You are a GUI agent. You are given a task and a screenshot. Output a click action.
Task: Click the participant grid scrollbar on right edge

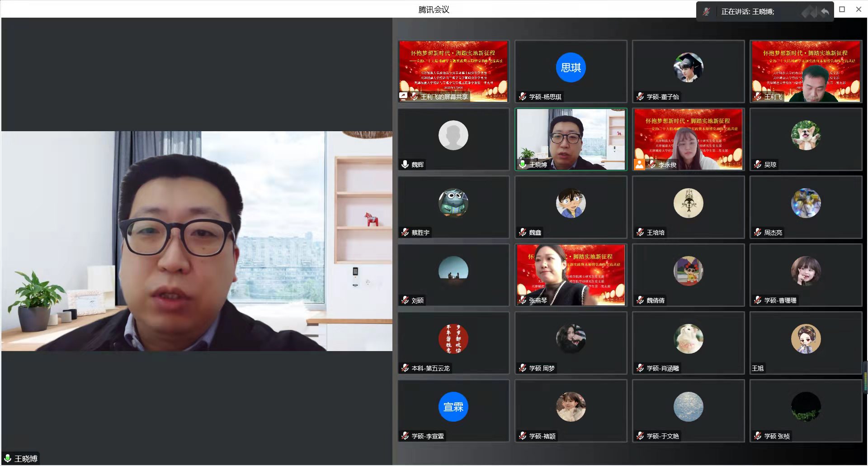pos(865,376)
